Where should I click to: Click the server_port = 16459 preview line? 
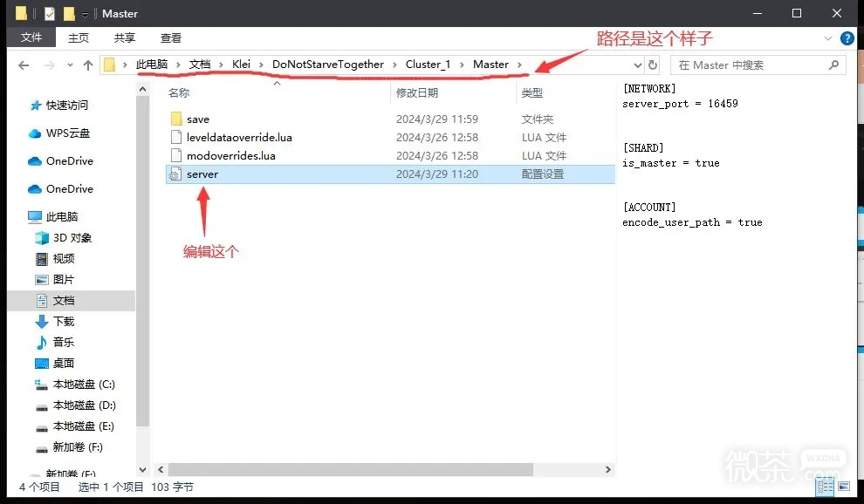coord(680,104)
